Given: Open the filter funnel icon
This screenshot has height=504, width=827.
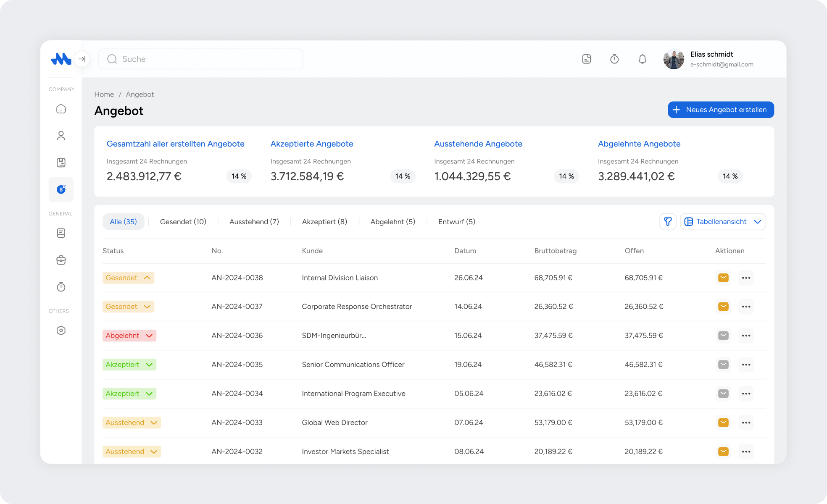Looking at the screenshot, I should click(667, 222).
